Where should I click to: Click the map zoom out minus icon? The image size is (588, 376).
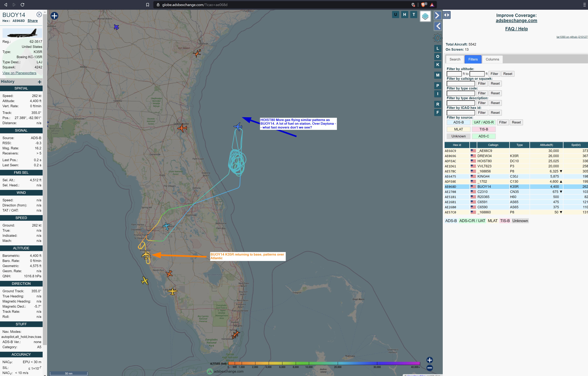coord(429,368)
